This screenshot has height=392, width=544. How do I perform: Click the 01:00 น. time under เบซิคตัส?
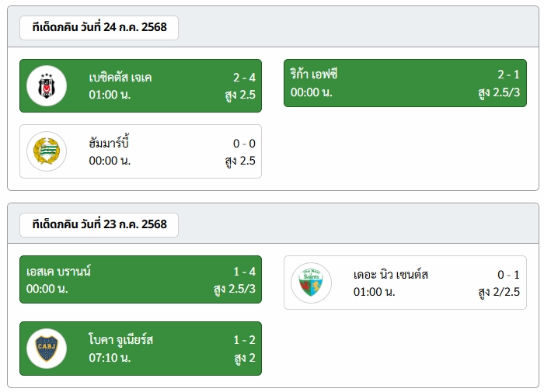[x=110, y=94]
